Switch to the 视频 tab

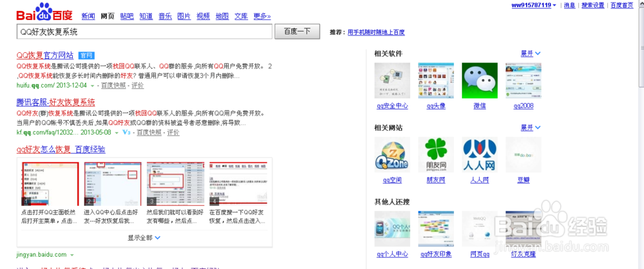[204, 17]
